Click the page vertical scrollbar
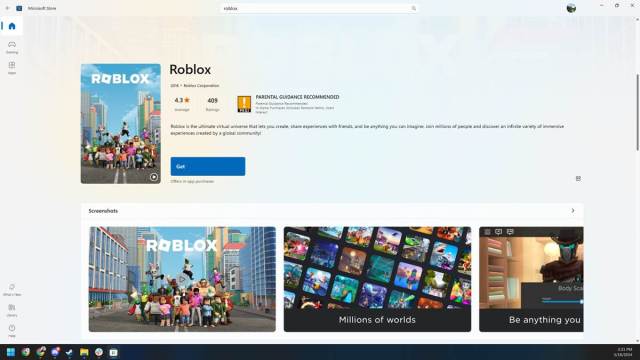This screenshot has width=640, height=360. click(637, 112)
